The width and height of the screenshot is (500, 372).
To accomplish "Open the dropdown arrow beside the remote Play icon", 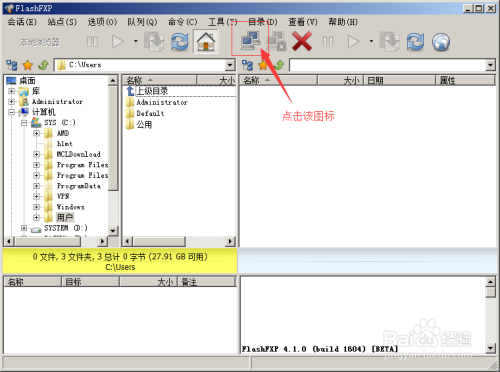I will (x=371, y=41).
